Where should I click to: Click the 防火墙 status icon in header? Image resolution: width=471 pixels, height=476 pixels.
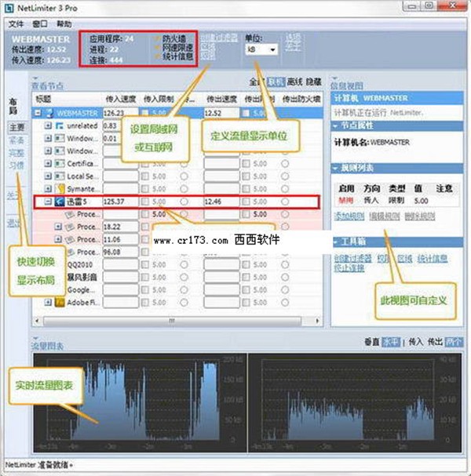coord(157,38)
